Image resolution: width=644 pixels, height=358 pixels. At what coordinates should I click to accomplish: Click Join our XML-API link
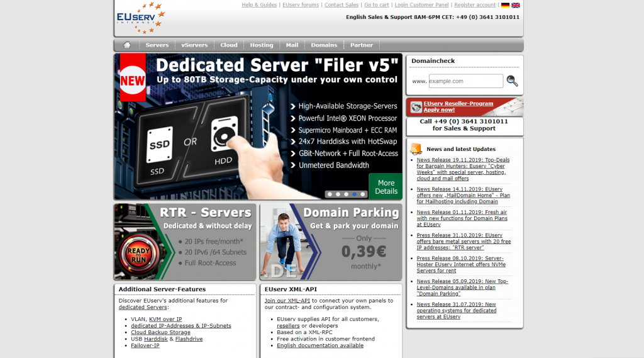[x=287, y=301]
